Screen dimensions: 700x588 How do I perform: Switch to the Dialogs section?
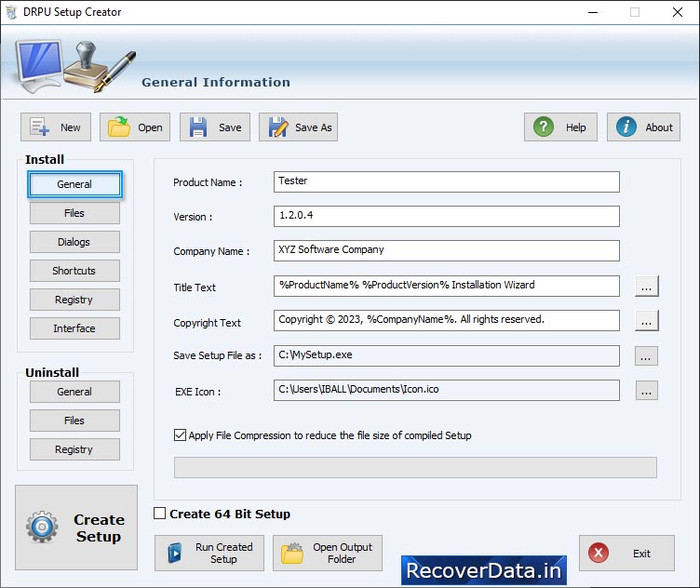coord(74,242)
